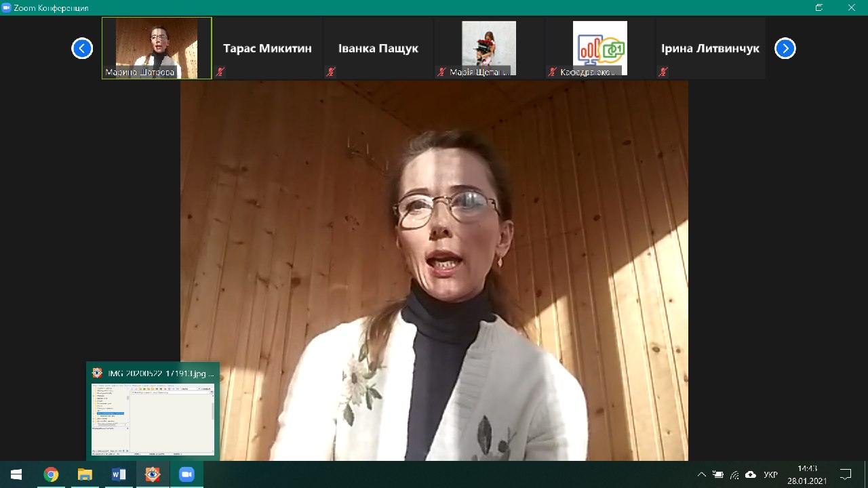Click muted mic icon on Марія Щепан tile
The width and height of the screenshot is (868, 488).
(x=442, y=72)
